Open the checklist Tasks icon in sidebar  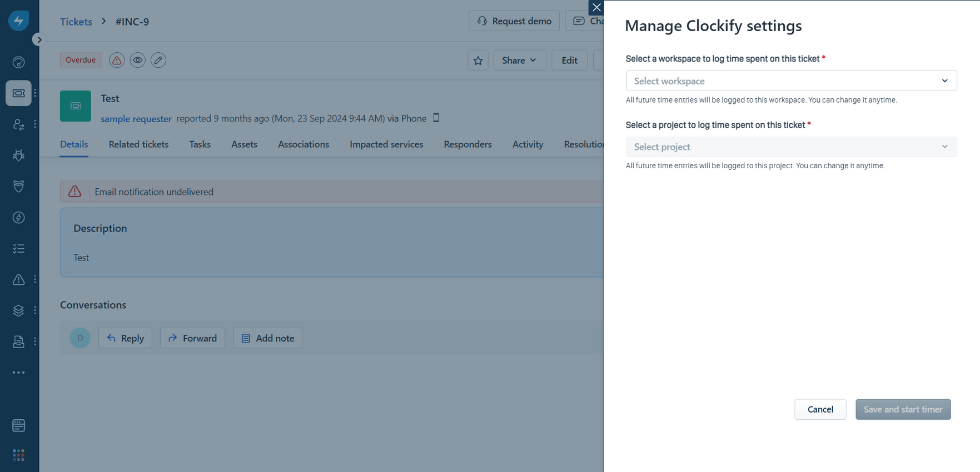[19, 248]
